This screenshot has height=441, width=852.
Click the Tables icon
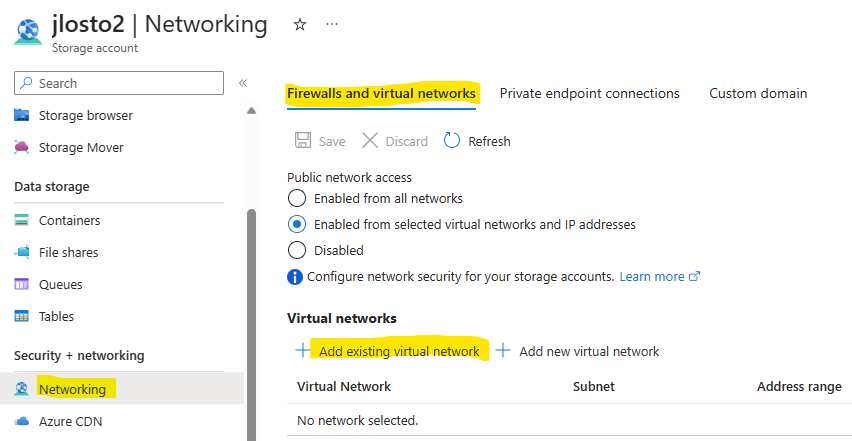(21, 316)
